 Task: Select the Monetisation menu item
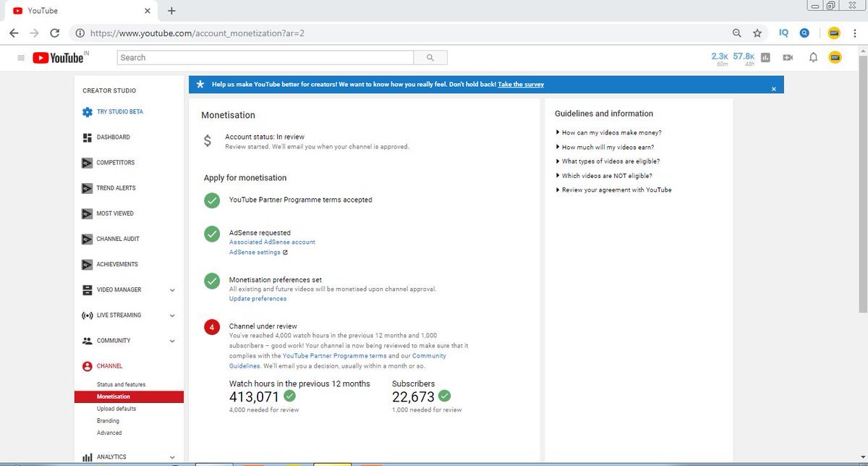coord(129,397)
